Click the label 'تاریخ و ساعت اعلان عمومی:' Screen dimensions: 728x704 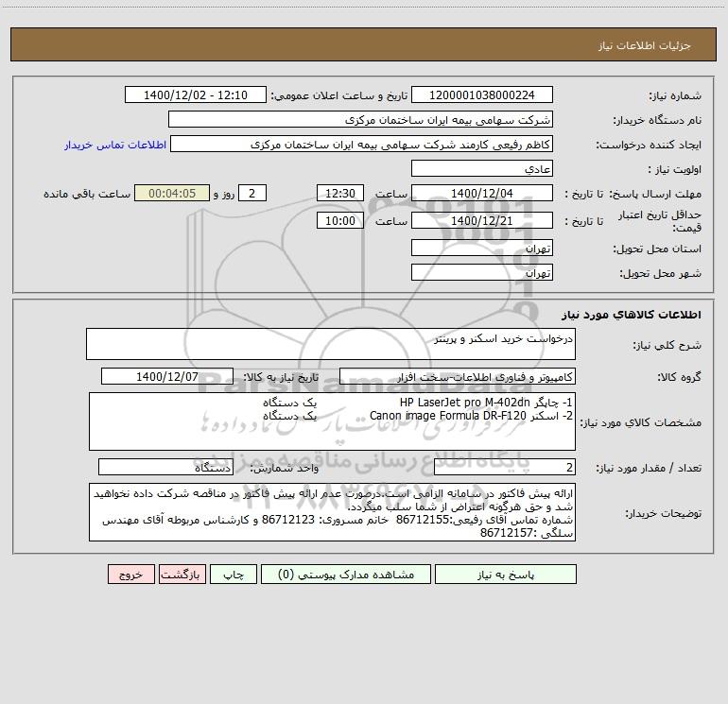tap(338, 95)
